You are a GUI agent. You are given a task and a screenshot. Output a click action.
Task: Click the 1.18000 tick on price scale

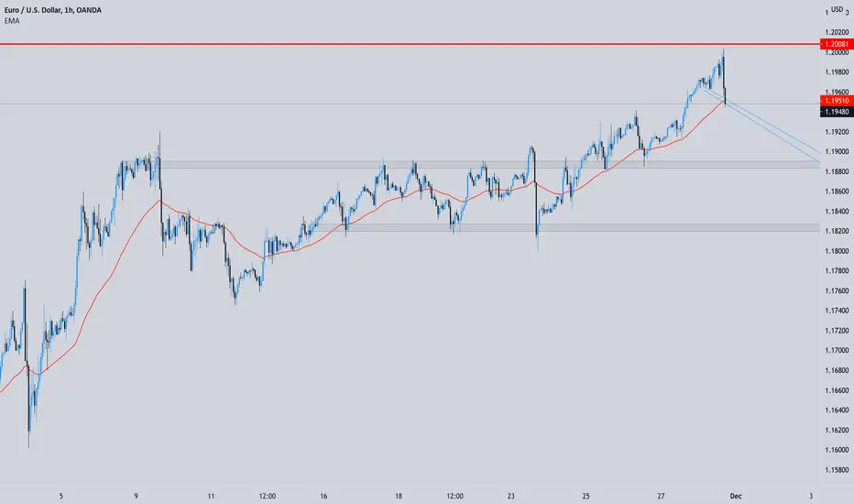point(837,251)
